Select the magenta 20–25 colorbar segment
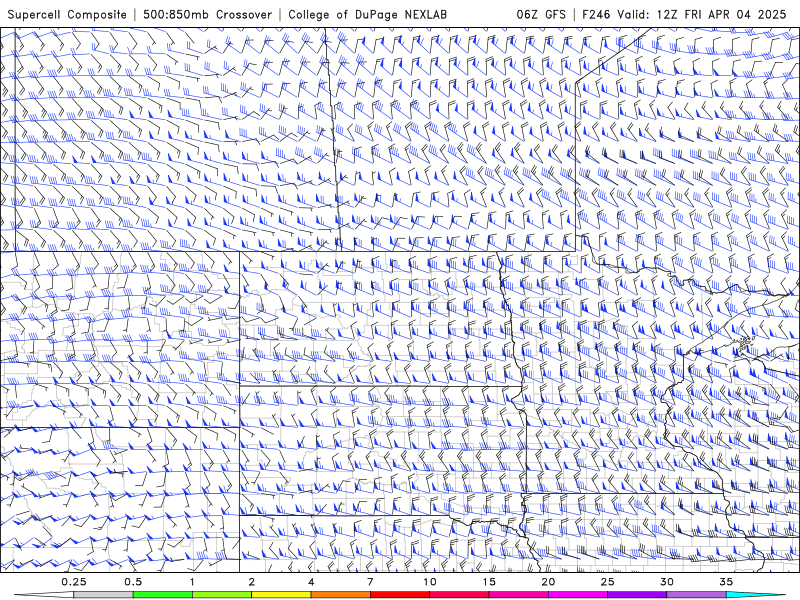 578,595
